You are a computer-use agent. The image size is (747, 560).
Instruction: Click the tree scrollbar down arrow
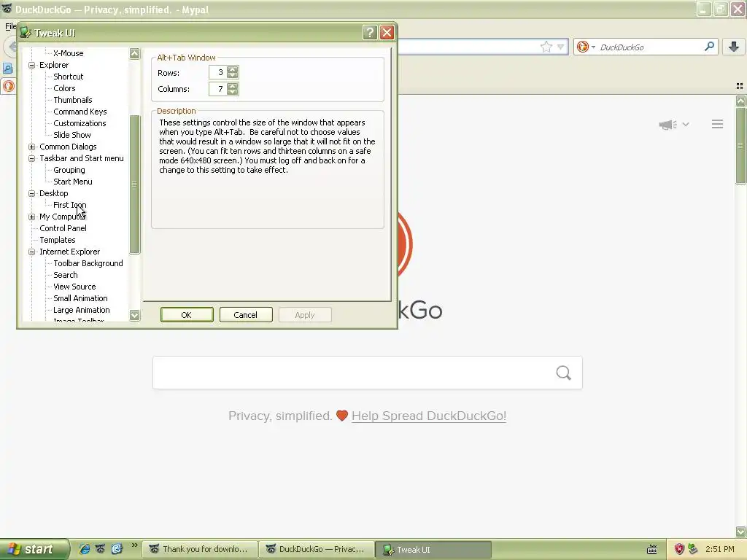coord(135,315)
